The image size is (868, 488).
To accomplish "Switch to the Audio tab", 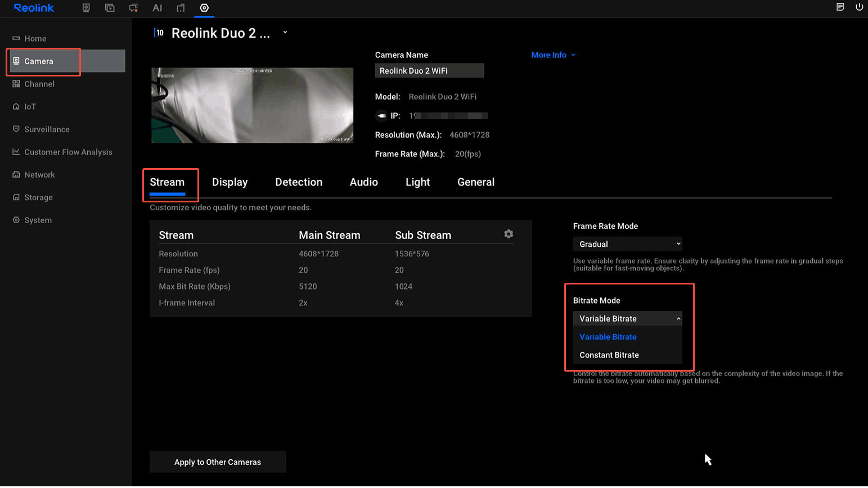I will pyautogui.click(x=363, y=182).
